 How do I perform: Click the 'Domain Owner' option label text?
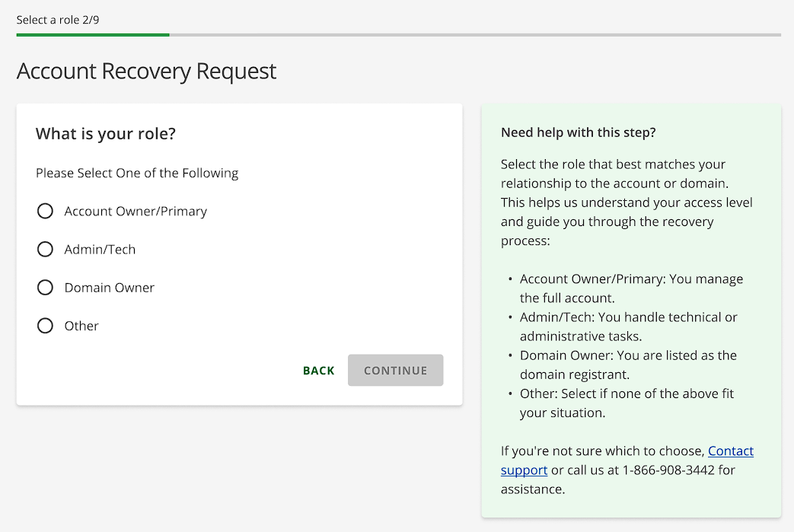(x=109, y=288)
